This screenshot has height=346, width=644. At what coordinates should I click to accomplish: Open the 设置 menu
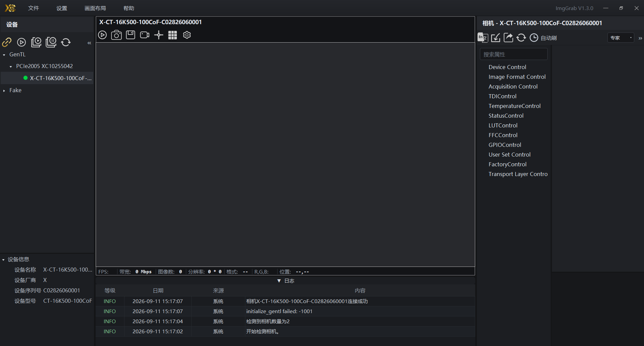pos(62,8)
